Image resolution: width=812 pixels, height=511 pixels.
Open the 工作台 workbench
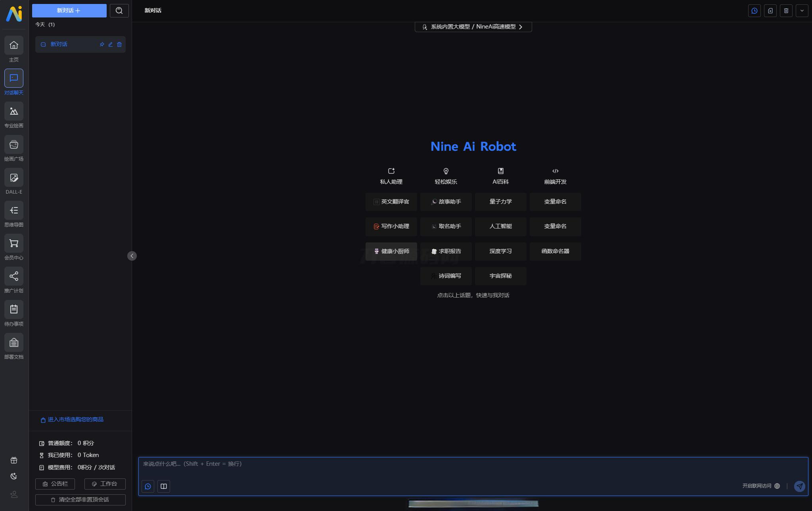(x=105, y=484)
